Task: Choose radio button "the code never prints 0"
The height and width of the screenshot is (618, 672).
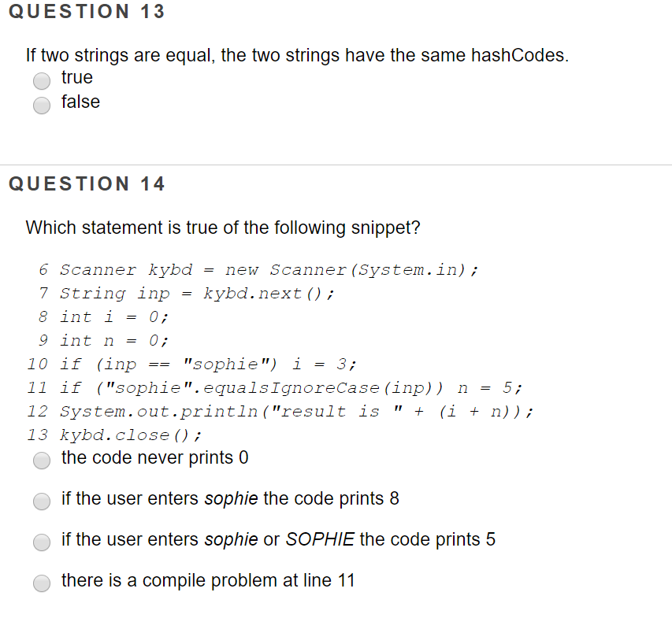Action: pyautogui.click(x=42, y=461)
